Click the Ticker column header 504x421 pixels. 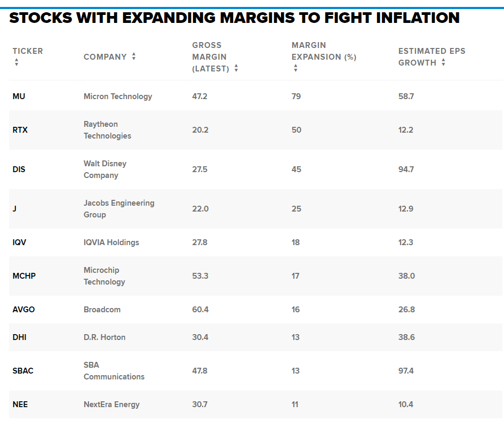(x=28, y=51)
